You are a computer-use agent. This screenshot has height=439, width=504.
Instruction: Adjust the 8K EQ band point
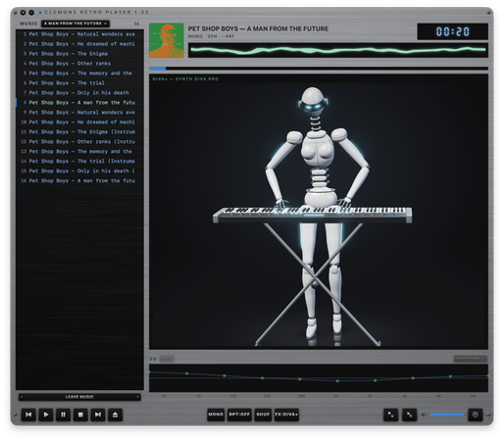pos(450,376)
